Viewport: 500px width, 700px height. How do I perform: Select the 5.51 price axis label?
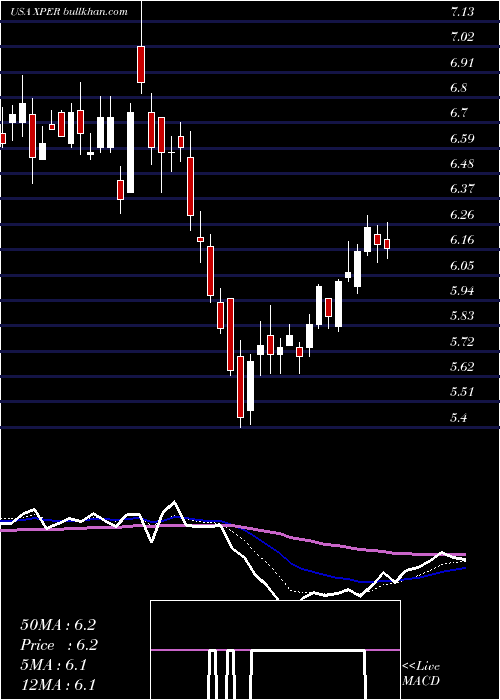coord(462,392)
